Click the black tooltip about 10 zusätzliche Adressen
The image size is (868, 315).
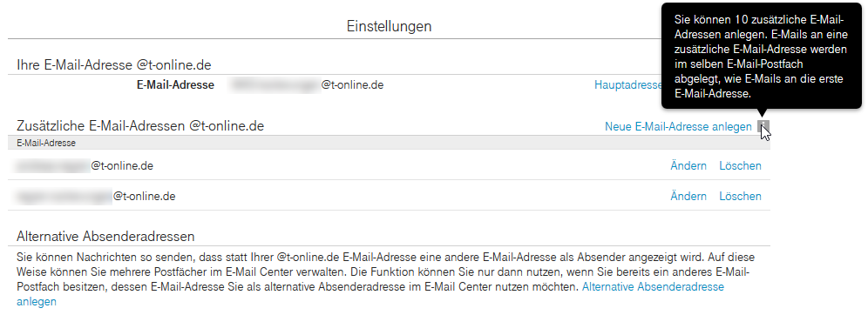pos(761,56)
